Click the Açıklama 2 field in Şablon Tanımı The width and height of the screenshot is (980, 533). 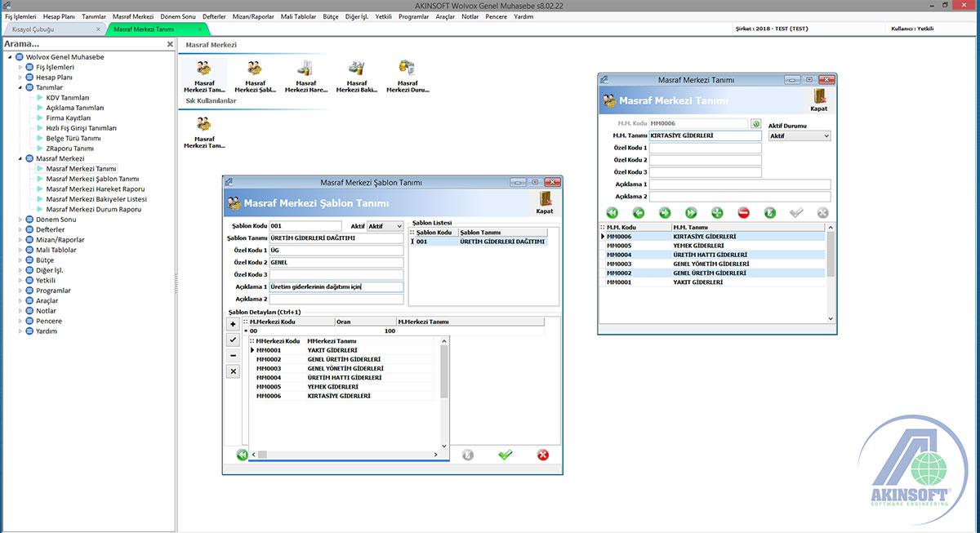[x=336, y=300]
